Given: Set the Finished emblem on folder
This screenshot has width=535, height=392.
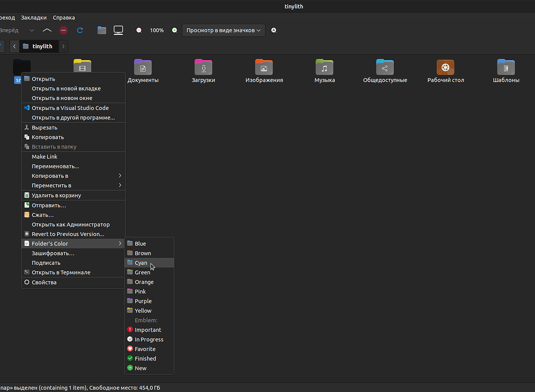Looking at the screenshot, I should 145,359.
